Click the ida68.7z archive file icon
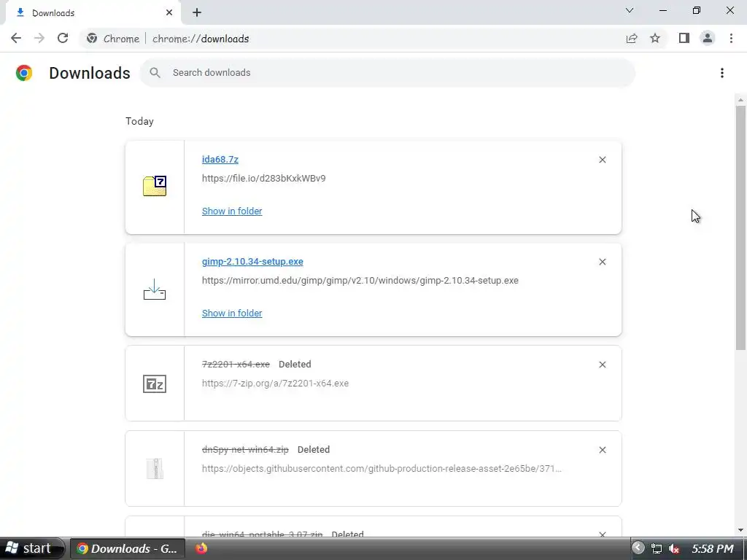The height and width of the screenshot is (560, 747). (155, 186)
